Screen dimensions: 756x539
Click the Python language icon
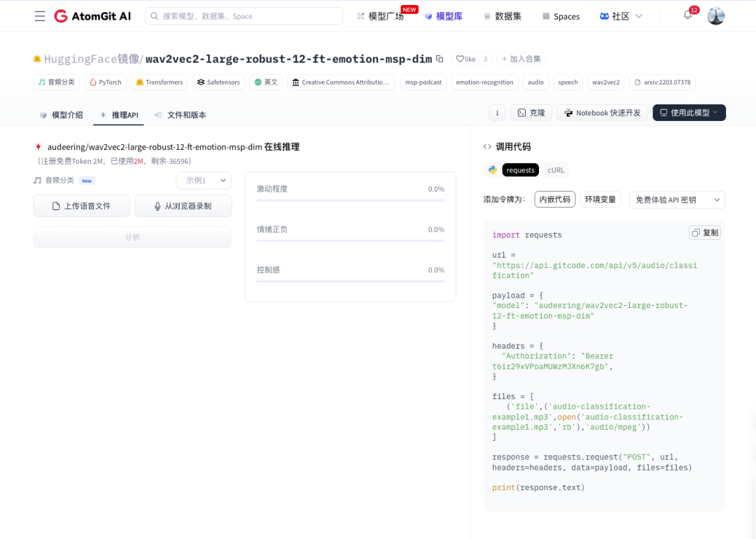tap(492, 169)
